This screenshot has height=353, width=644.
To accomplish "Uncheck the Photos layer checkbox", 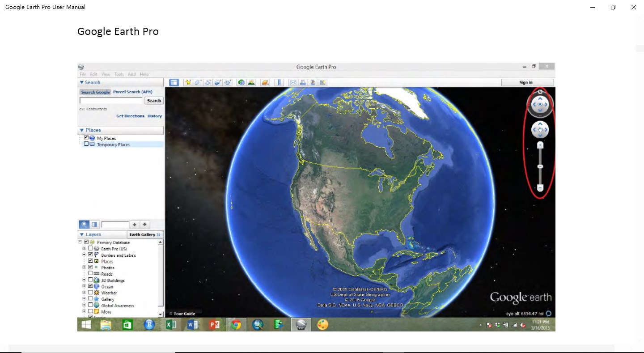I will tap(91, 267).
